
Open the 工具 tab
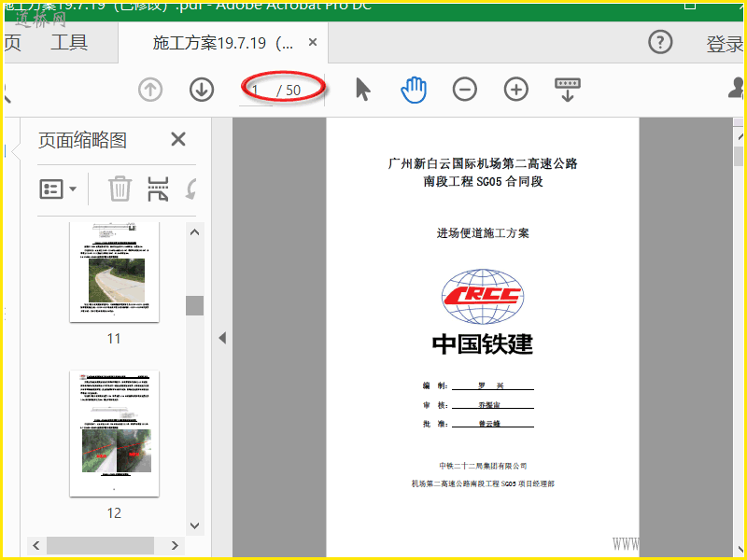click(69, 42)
